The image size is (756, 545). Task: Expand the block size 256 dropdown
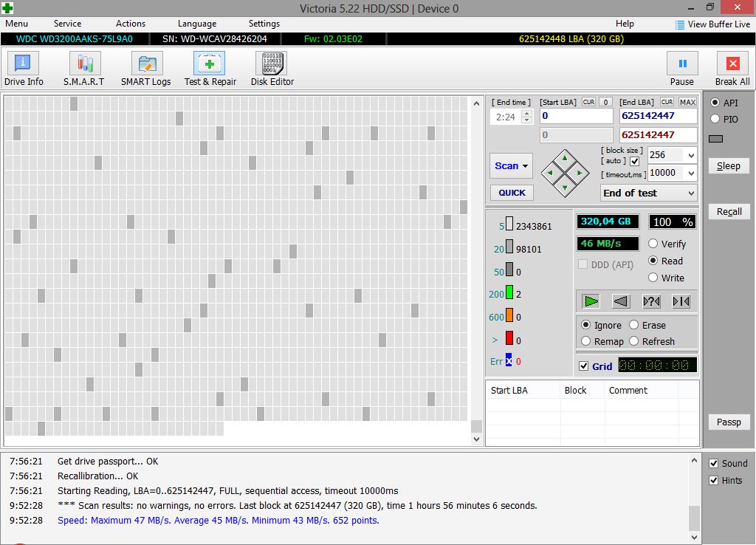coord(691,155)
